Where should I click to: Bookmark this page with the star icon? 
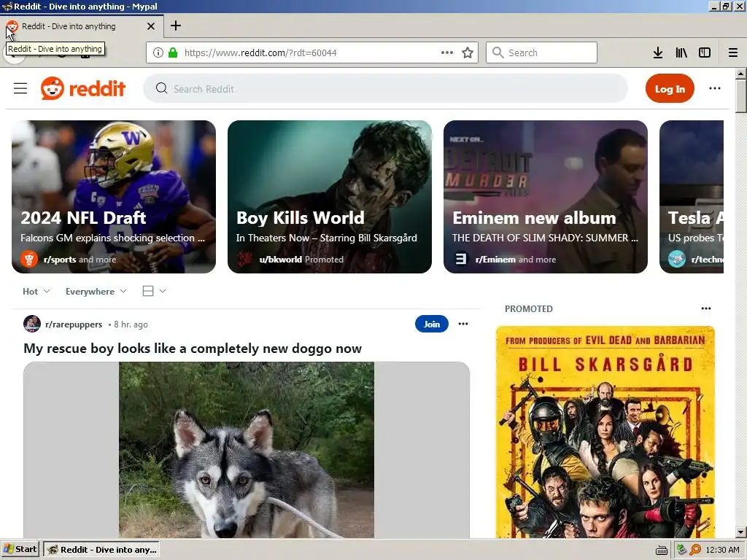click(x=468, y=52)
